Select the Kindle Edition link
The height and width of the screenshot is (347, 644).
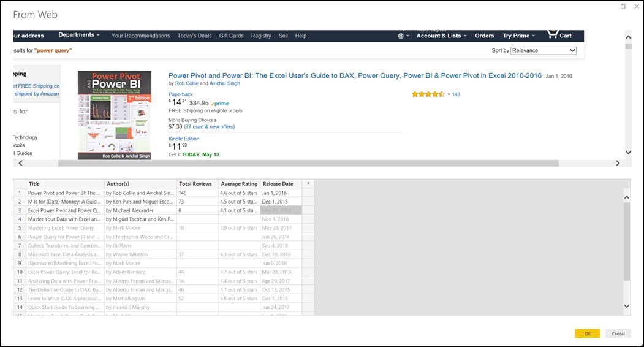coord(184,139)
